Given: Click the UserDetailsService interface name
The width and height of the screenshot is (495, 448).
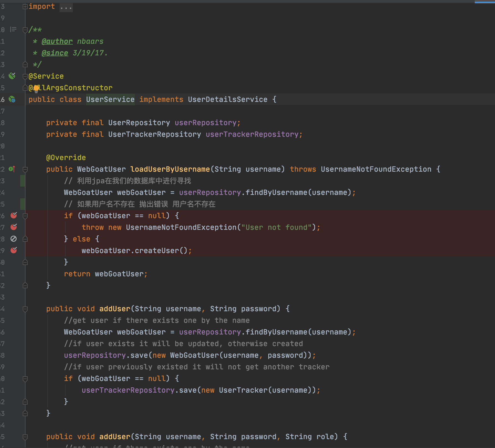Looking at the screenshot, I should [228, 99].
